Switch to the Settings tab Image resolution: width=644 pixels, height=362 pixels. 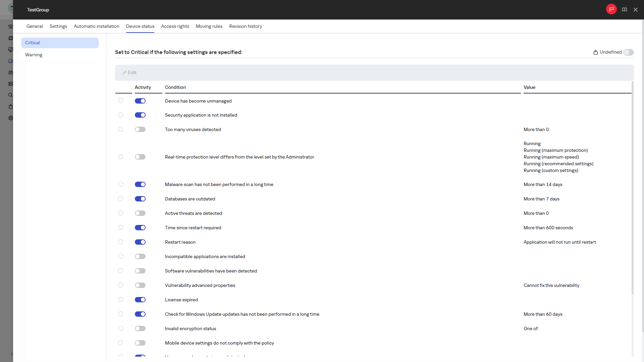click(x=58, y=26)
